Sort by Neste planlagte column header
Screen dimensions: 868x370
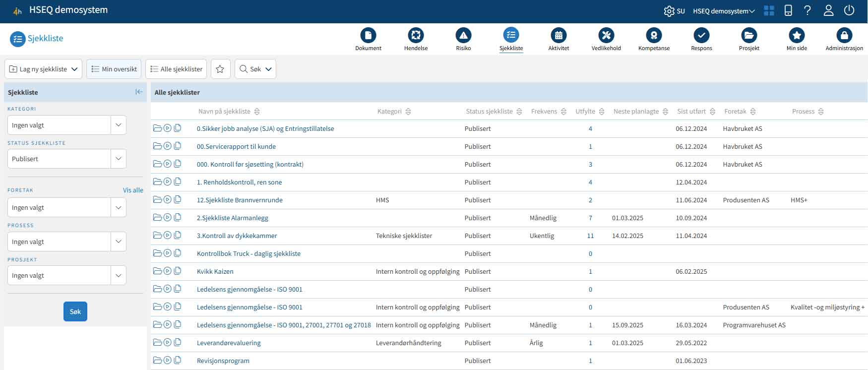coord(641,112)
